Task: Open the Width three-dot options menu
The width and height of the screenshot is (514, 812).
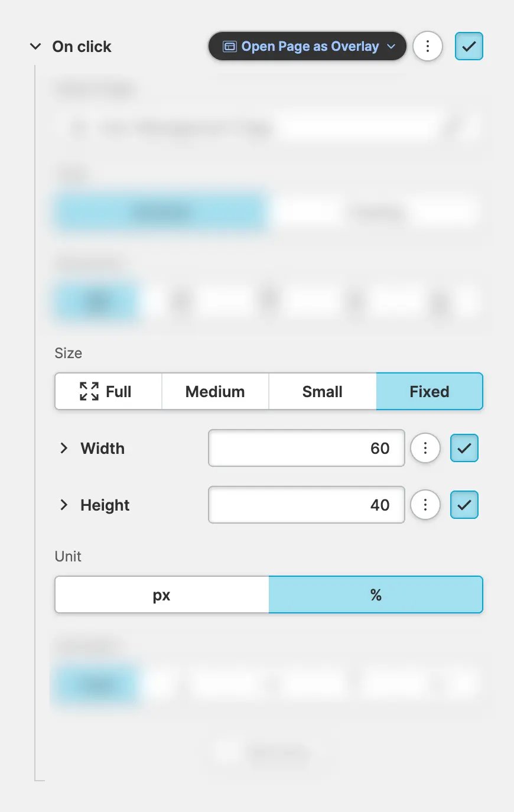Action: (425, 448)
